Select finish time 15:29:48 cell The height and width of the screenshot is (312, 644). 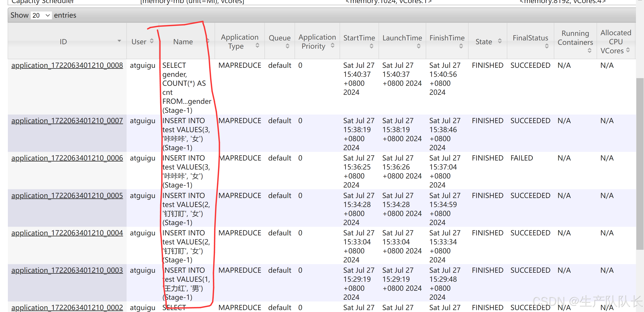coord(445,284)
